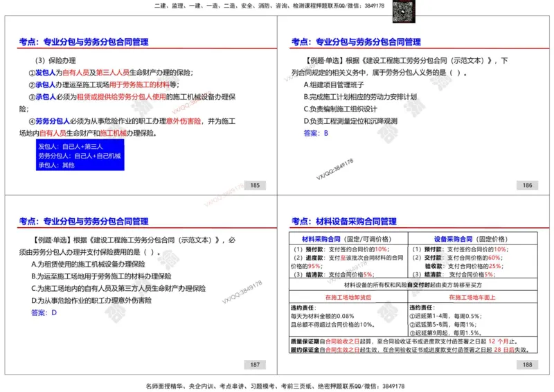Click the 履约保证金 line with 28日后失效
This screenshot has height=392, width=554.
(410, 350)
